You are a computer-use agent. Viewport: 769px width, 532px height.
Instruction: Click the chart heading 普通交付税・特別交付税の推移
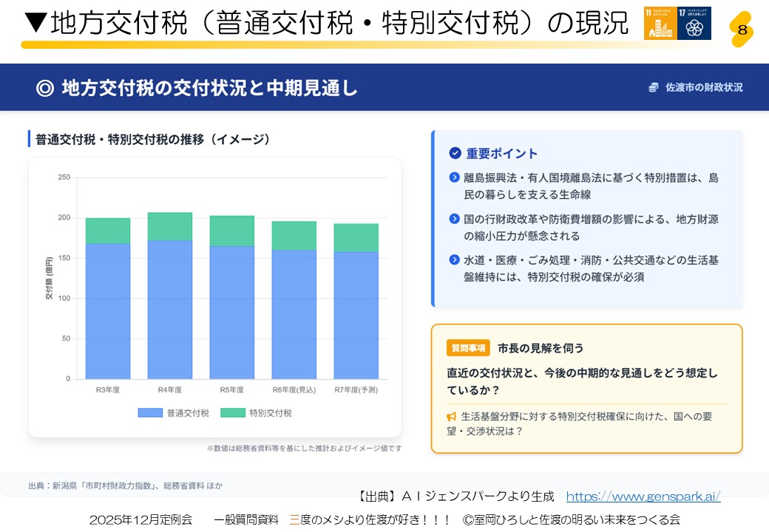[153, 140]
